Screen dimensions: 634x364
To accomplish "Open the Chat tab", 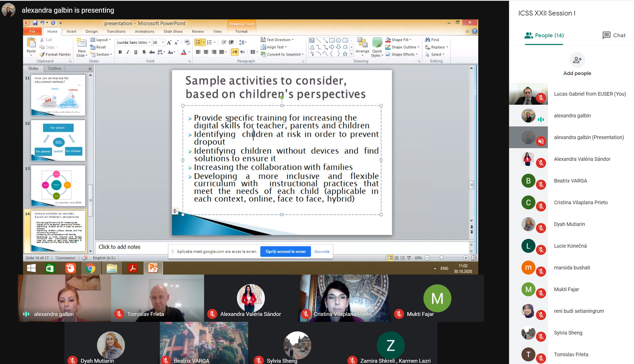I will click(x=614, y=35).
